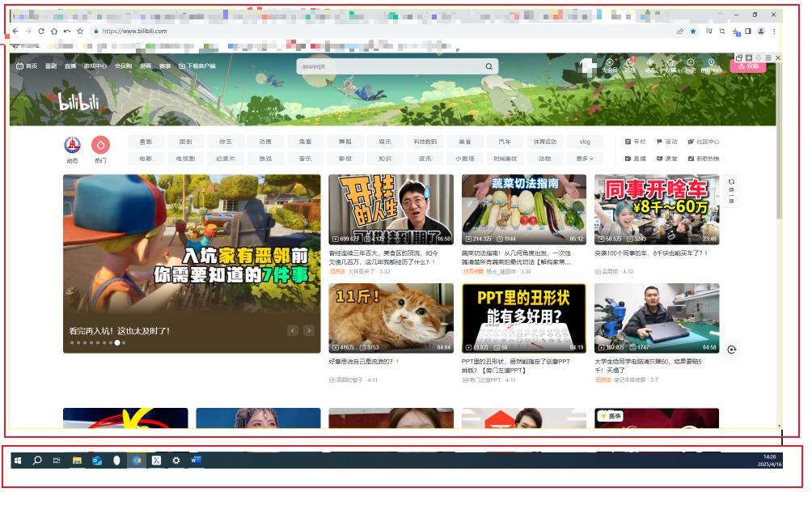This screenshot has height=505, width=812.
Task: Click 下载客户端 link
Action: coord(197,66)
